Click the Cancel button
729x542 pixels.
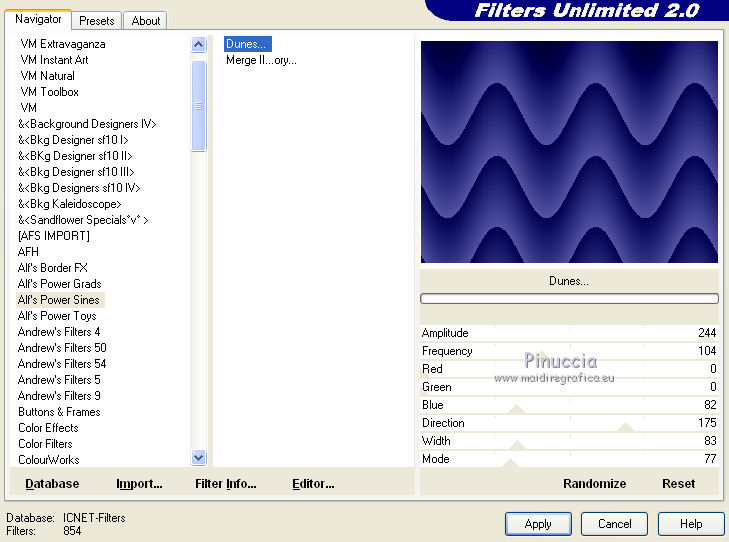614,524
